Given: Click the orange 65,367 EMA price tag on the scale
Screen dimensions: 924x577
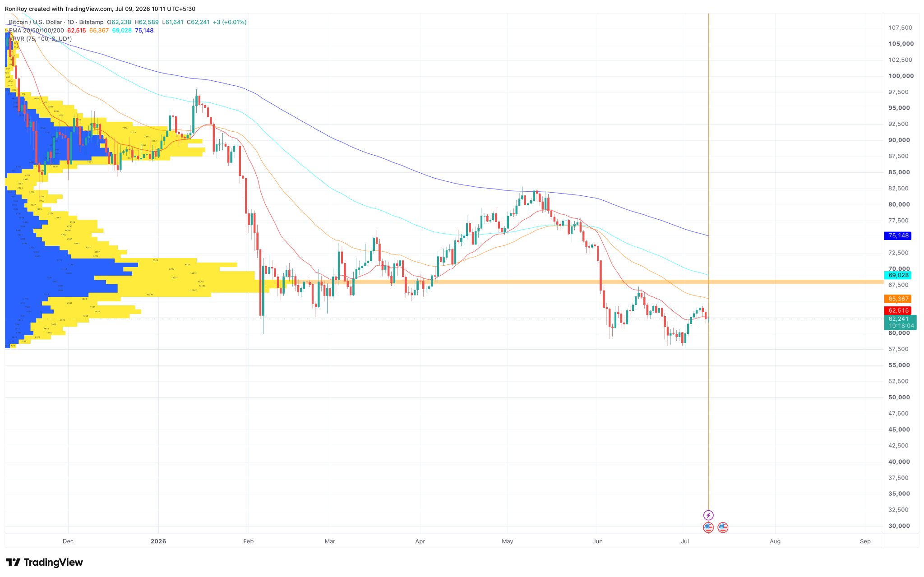Looking at the screenshot, I should click(899, 299).
